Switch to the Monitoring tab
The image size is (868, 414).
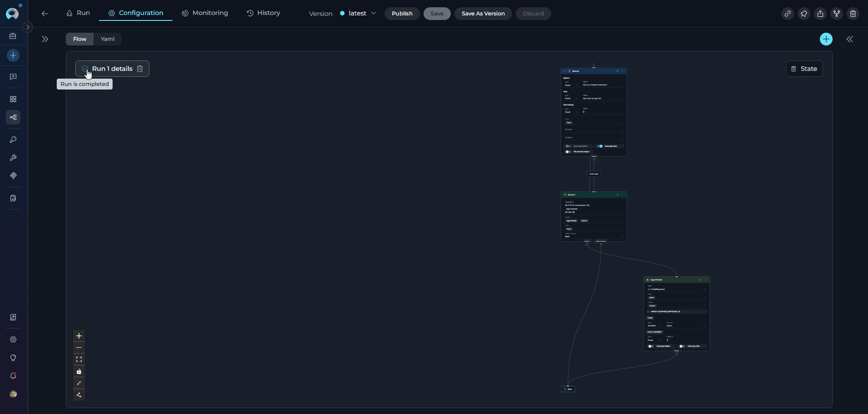tap(205, 13)
